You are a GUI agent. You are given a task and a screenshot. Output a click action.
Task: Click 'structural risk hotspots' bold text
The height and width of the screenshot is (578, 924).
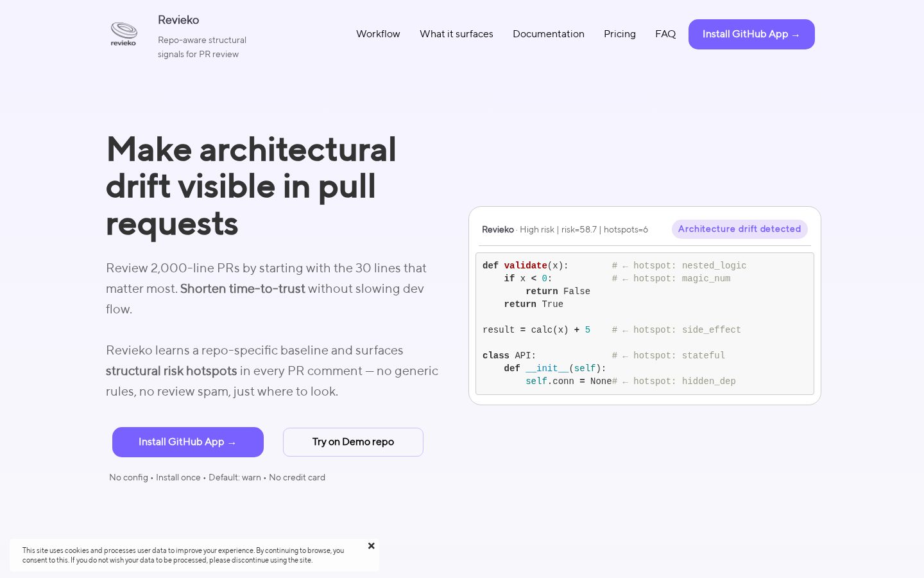point(171,371)
